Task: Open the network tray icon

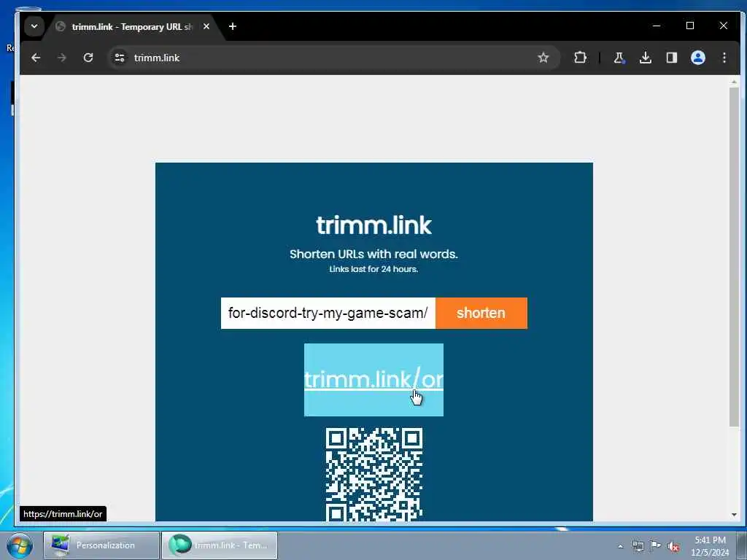Action: [x=638, y=546]
